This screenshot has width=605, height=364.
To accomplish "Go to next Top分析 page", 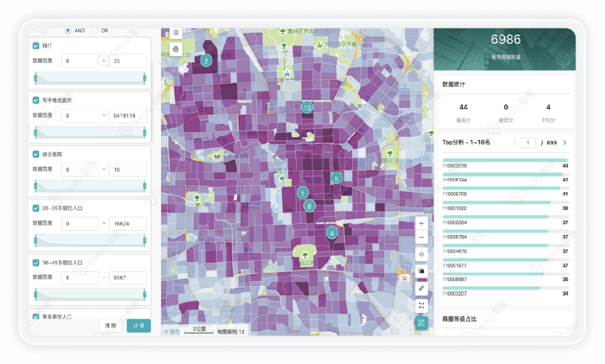I will 565,143.
